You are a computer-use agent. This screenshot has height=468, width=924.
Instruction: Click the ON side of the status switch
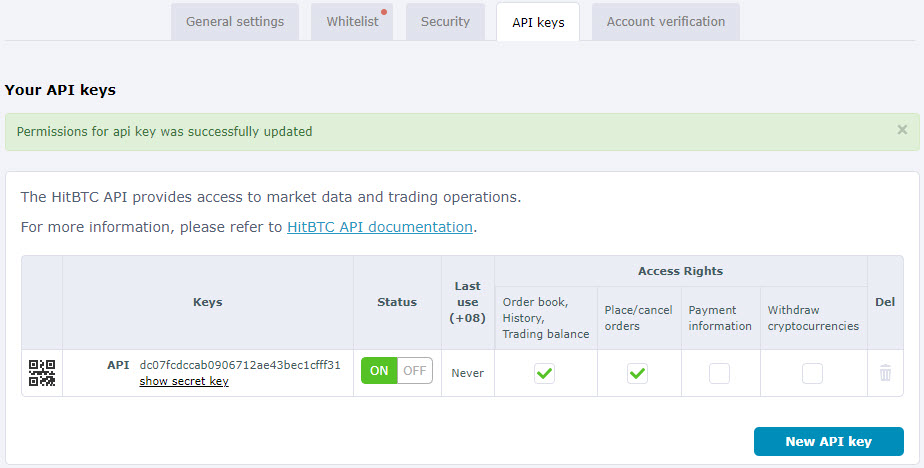tap(379, 371)
